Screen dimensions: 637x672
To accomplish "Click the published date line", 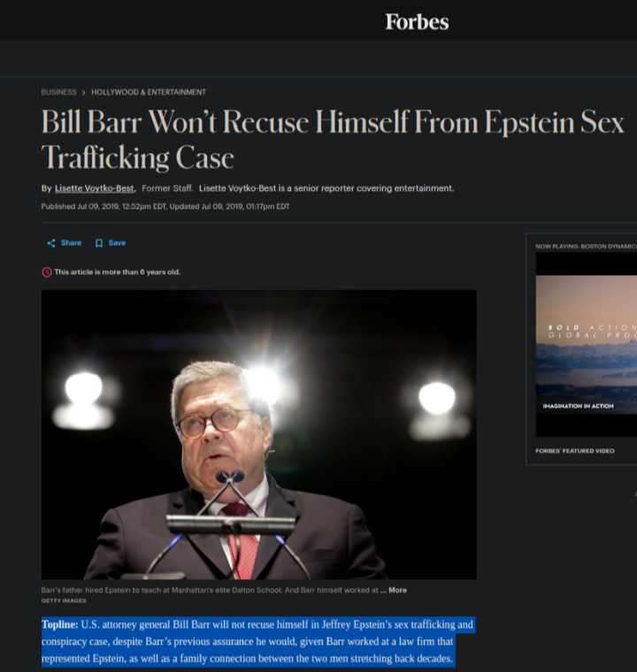I will click(165, 207).
